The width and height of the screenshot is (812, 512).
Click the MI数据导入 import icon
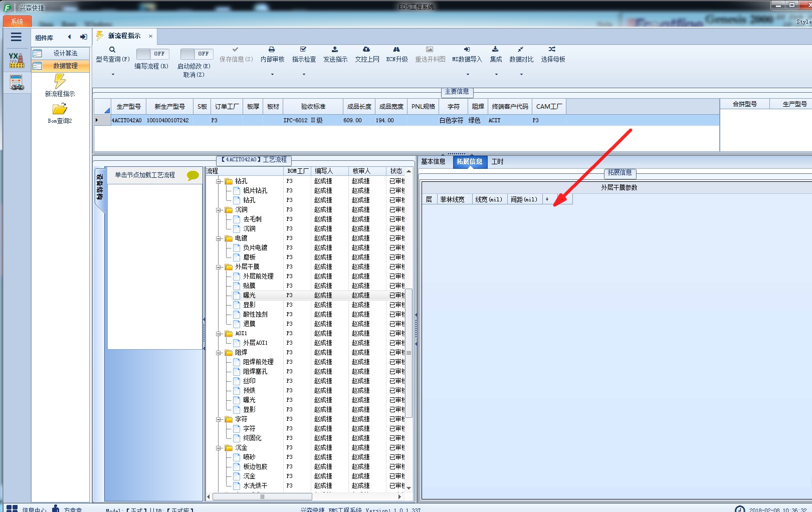467,50
